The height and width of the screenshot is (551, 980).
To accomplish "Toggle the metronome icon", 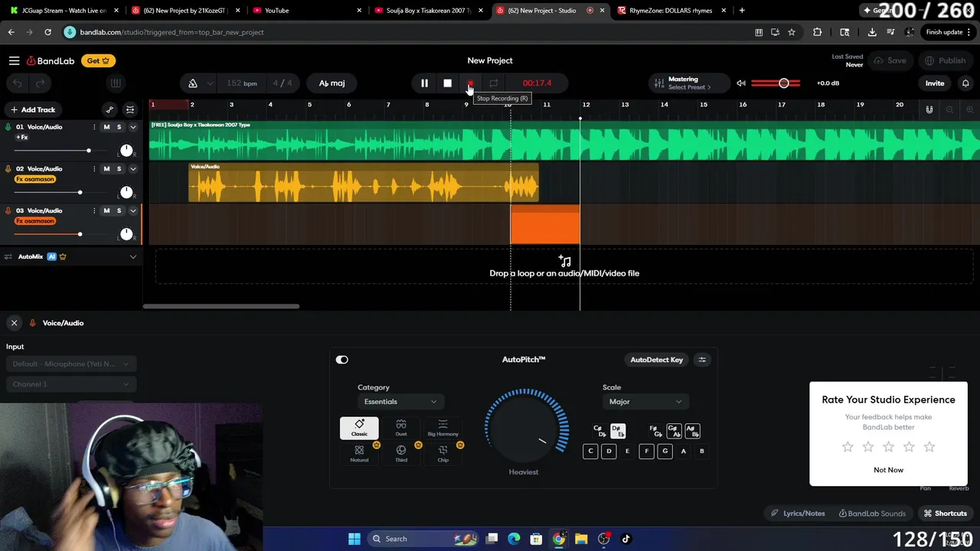I will point(193,83).
